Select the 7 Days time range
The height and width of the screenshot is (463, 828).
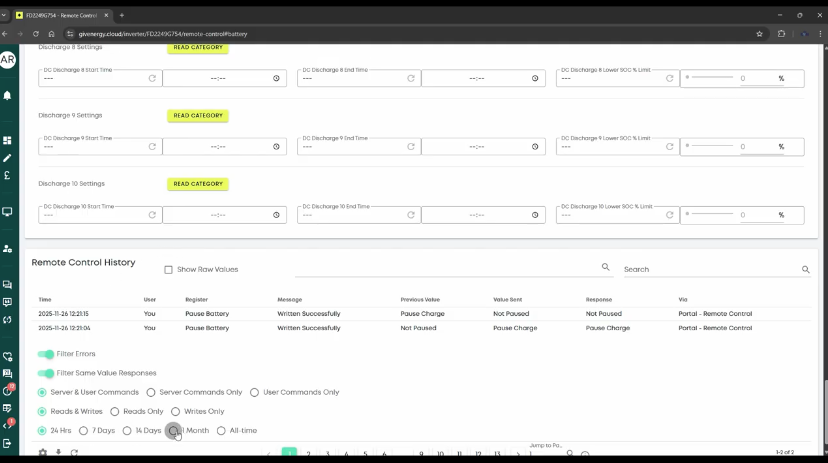pyautogui.click(x=83, y=431)
